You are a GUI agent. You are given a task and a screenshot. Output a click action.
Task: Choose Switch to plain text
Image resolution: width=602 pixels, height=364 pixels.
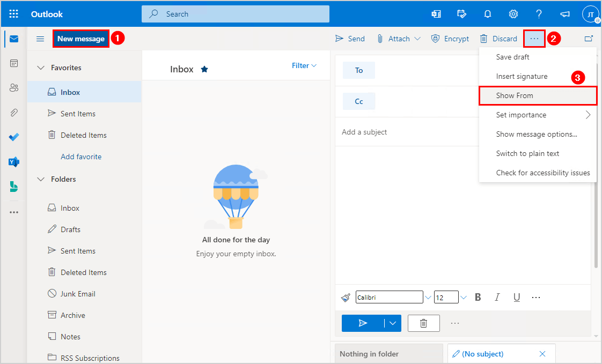pos(538,153)
